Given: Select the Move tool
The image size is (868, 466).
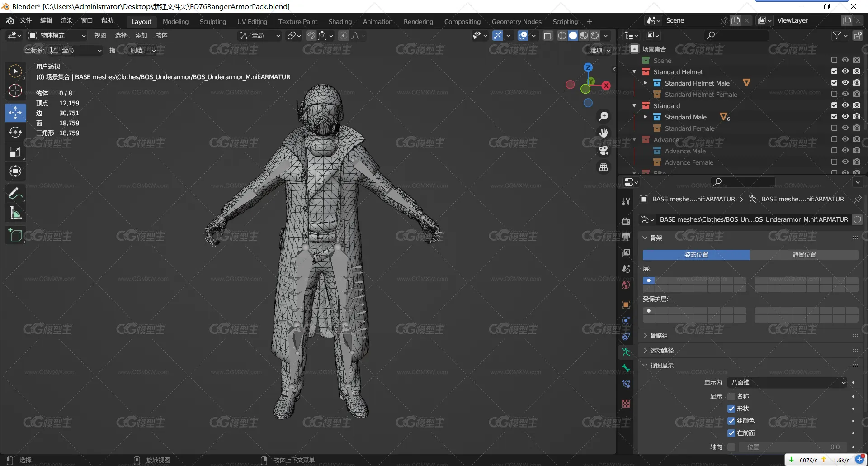Looking at the screenshot, I should click(15, 113).
